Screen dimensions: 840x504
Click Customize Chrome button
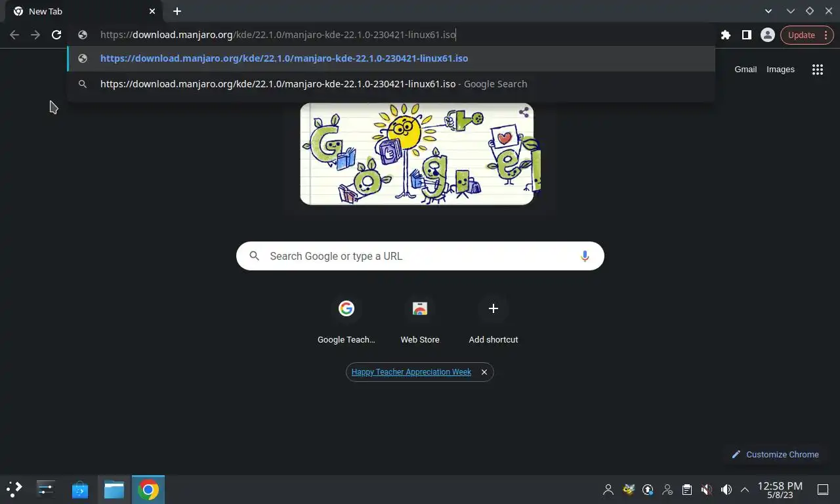point(775,454)
